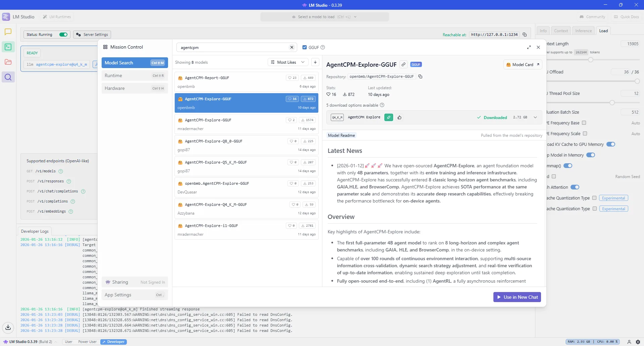Switch to Power User mode
The height and width of the screenshot is (346, 644).
click(x=87, y=342)
